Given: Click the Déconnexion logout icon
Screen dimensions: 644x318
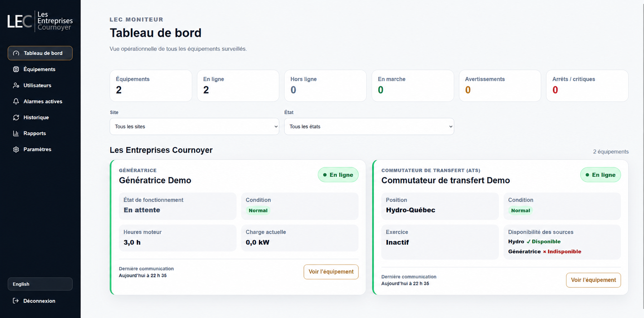Looking at the screenshot, I should (x=16, y=301).
